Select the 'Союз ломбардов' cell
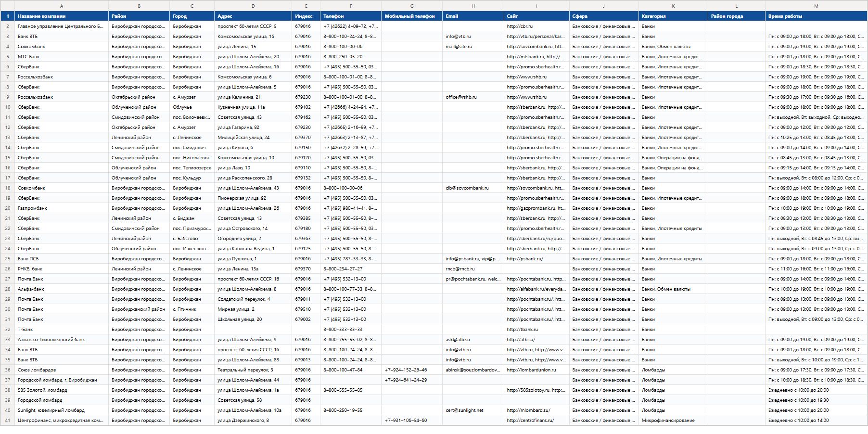868x434 pixels. (62, 370)
